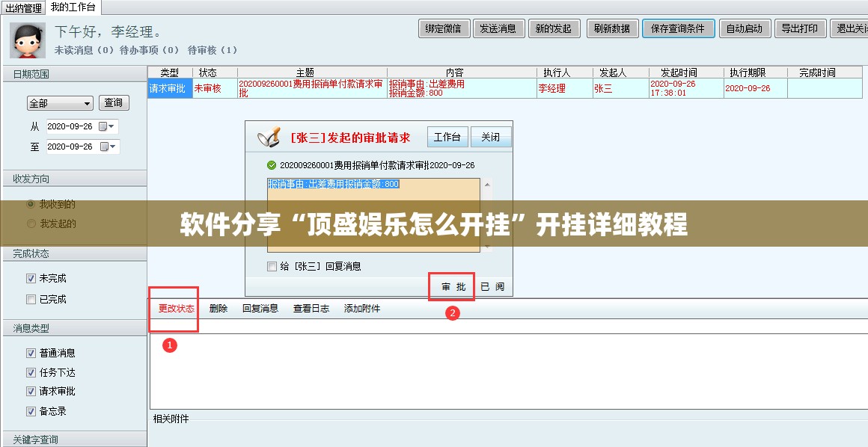
Task: Toggle the 未完成 checkbox
Action: coord(31,278)
